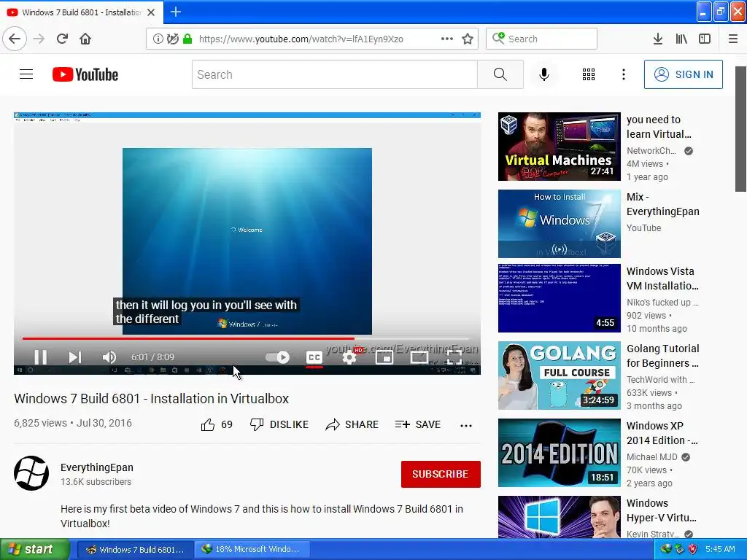Subscribe to EverythingEpan
Screen dimensions: 747x560
click(441, 474)
